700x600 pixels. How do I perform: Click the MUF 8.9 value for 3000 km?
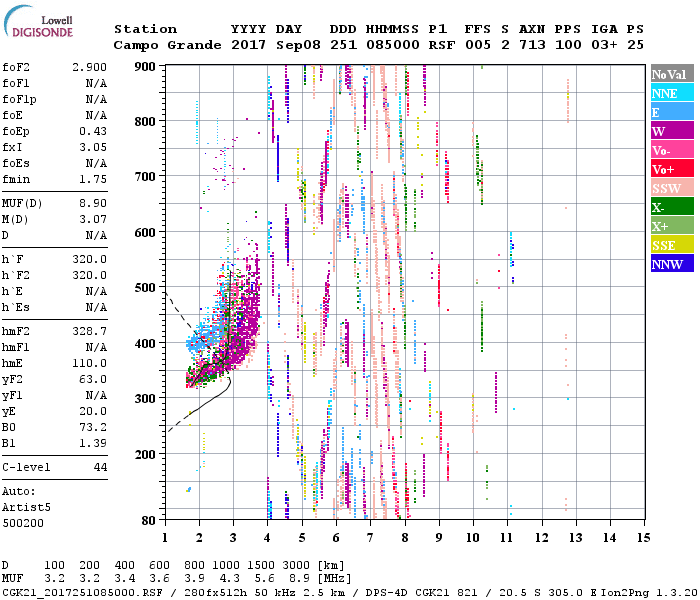point(299,579)
